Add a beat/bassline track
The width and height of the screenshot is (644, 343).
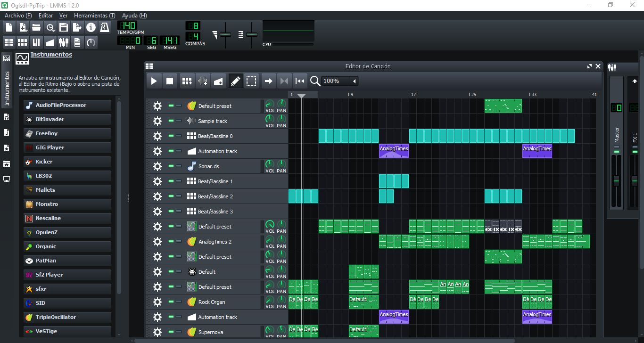(187, 81)
